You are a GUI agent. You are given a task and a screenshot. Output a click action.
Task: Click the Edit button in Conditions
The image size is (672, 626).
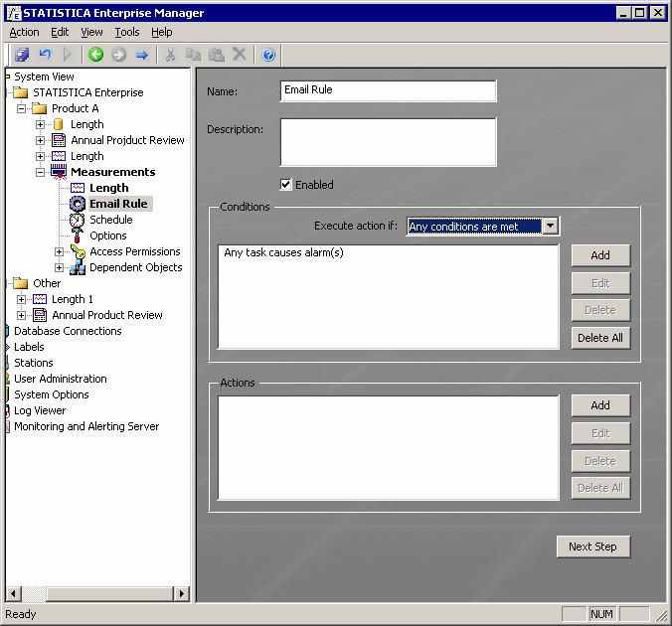point(600,283)
